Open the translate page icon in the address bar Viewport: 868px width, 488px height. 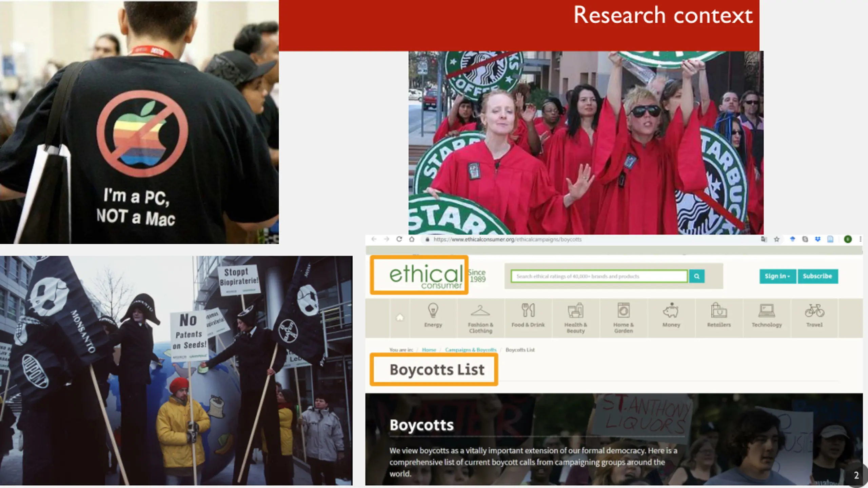pos(764,239)
